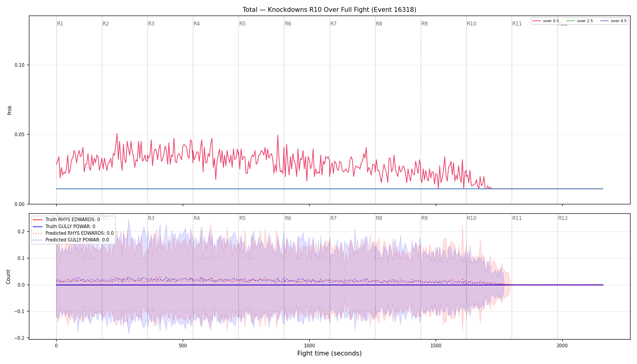Click the R8 round marker in the Count chart
Viewport: 637px width, 364px height.
coord(379,218)
